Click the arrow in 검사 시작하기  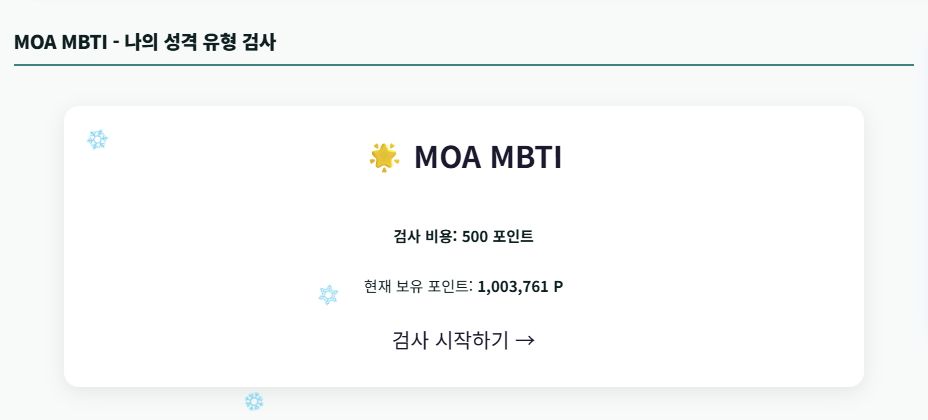[525, 340]
